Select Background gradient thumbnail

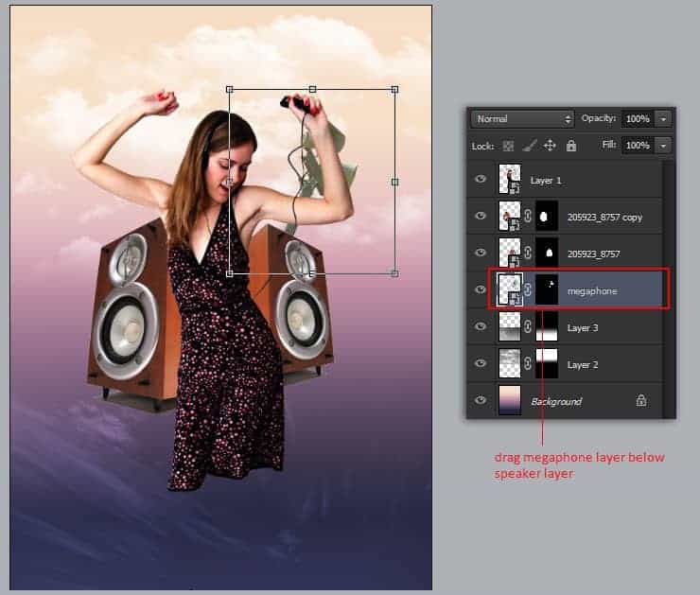(x=509, y=400)
